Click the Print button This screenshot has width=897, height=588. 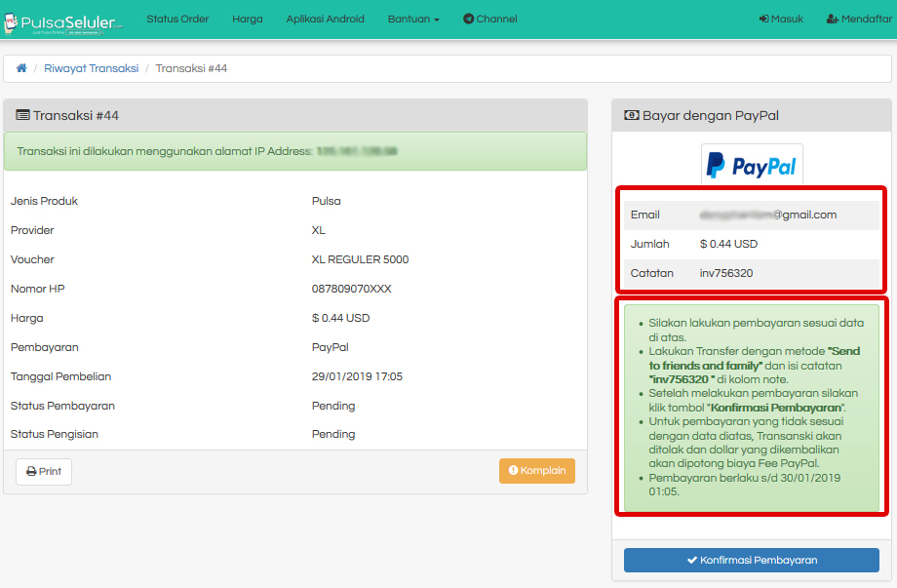point(44,471)
